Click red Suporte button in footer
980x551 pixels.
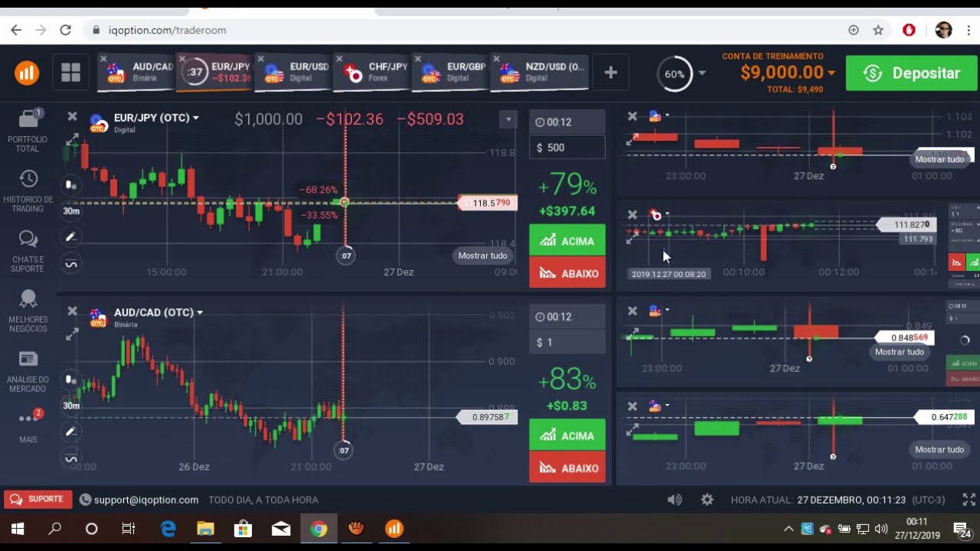coord(38,500)
